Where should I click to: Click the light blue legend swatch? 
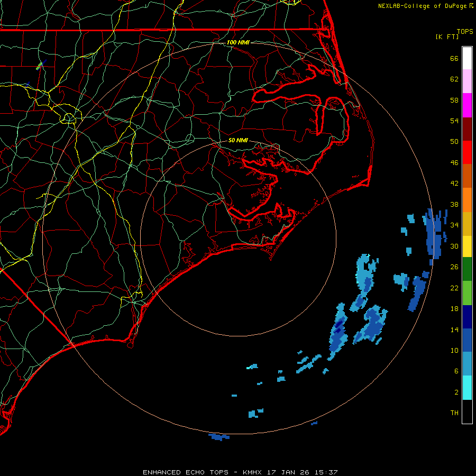coord(467,364)
